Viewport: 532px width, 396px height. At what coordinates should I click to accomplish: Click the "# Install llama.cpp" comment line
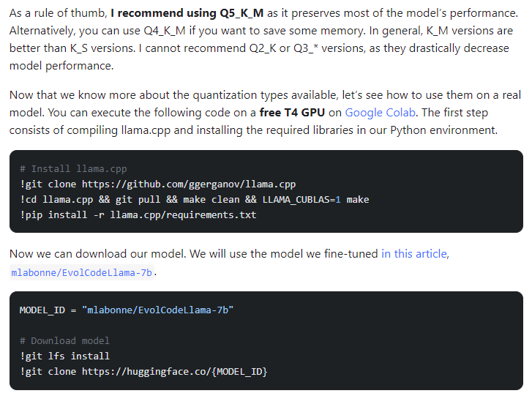click(73, 168)
